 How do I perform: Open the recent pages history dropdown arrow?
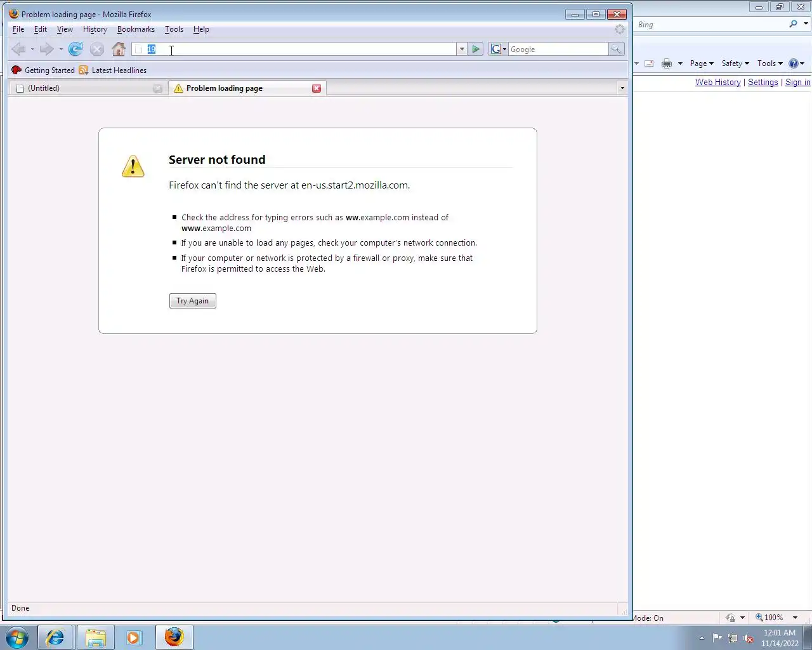(x=61, y=50)
